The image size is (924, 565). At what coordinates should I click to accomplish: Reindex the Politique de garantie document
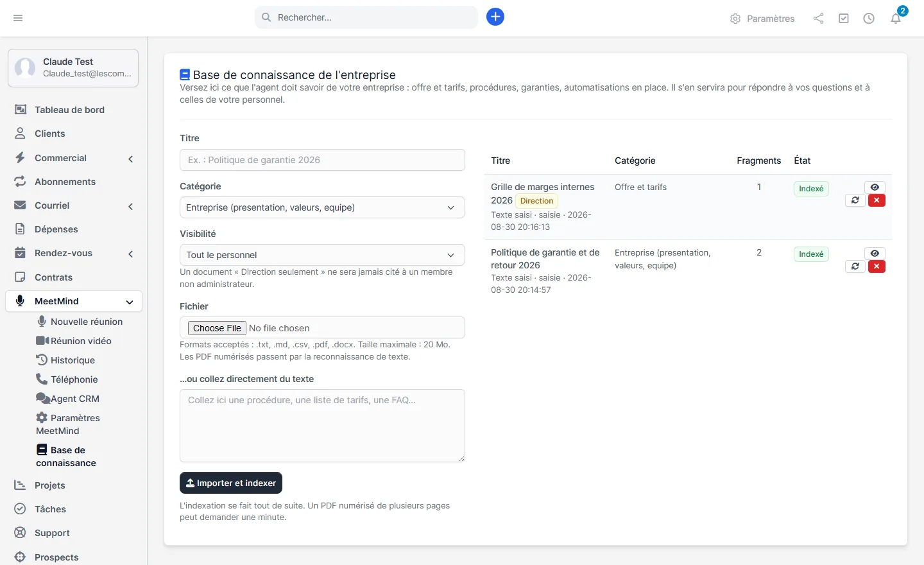855,266
